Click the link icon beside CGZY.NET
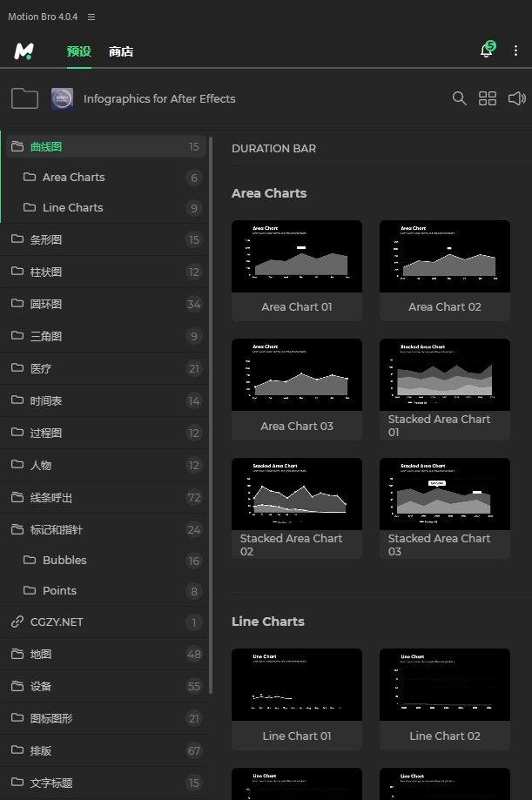The image size is (532, 800). pyautogui.click(x=17, y=622)
